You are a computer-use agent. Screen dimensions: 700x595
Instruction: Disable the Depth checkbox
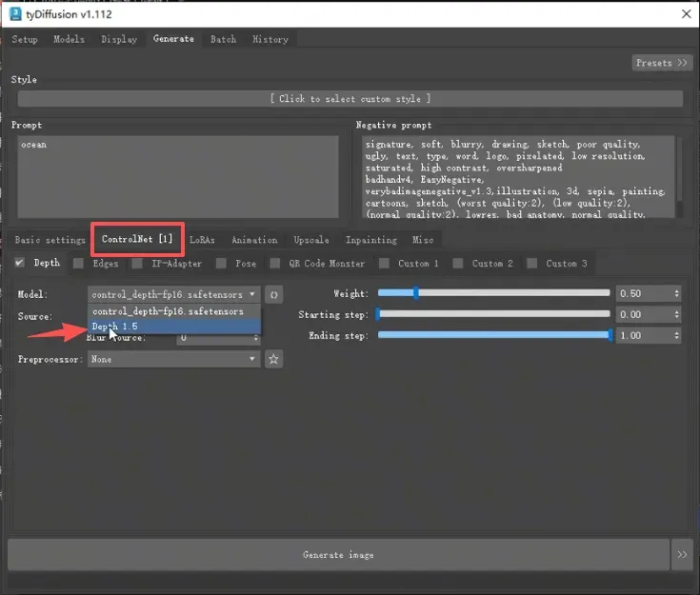click(x=20, y=263)
